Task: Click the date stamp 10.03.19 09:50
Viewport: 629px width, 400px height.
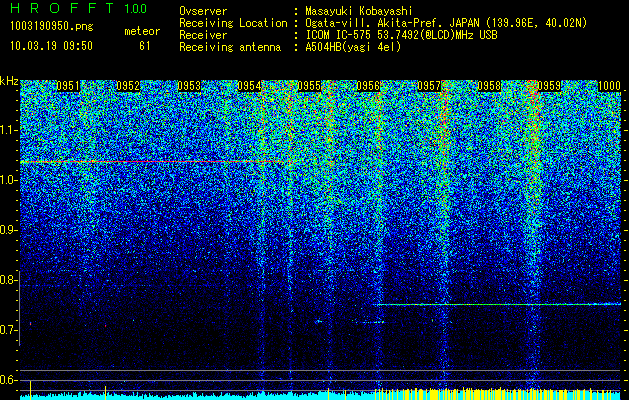Action: coord(51,46)
